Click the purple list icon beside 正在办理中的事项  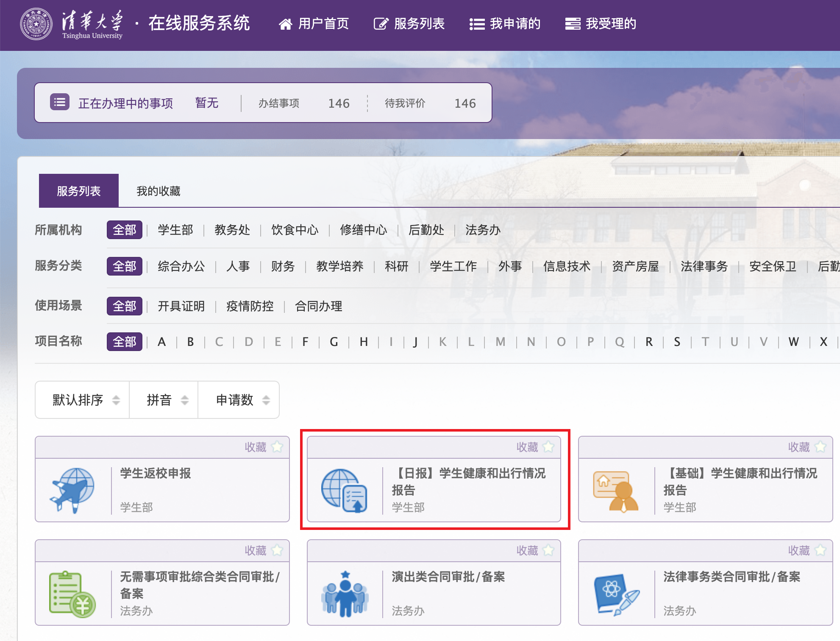click(60, 102)
